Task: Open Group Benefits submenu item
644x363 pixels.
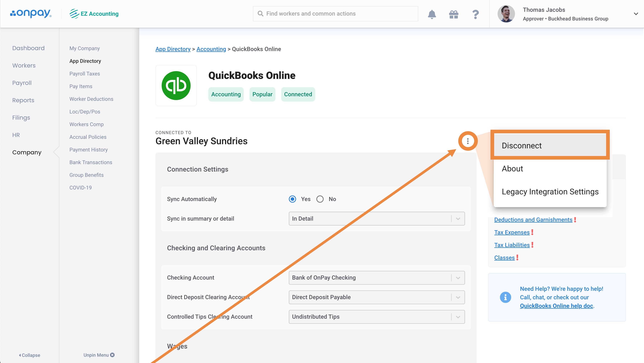Action: pyautogui.click(x=86, y=175)
